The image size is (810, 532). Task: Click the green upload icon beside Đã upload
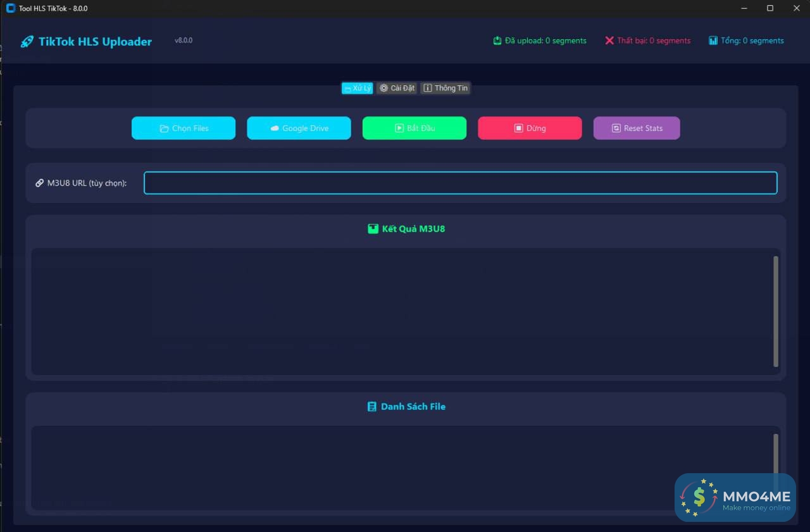[x=497, y=40]
